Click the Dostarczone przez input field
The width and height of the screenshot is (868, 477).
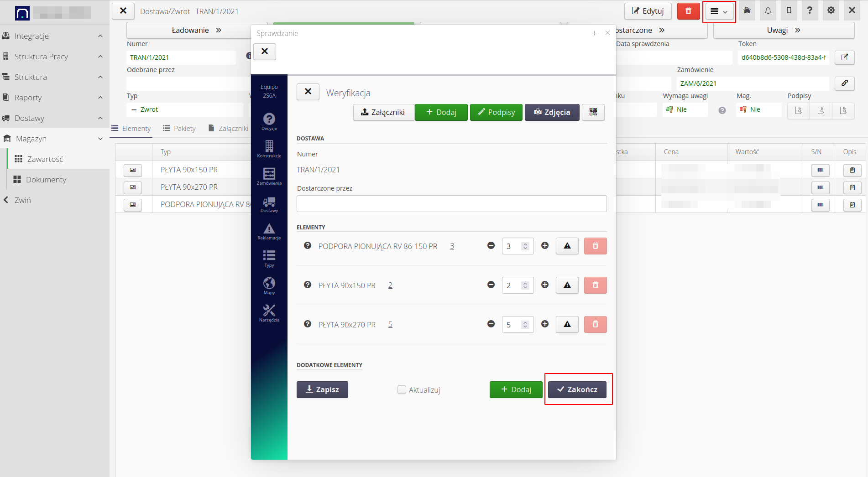coord(451,204)
